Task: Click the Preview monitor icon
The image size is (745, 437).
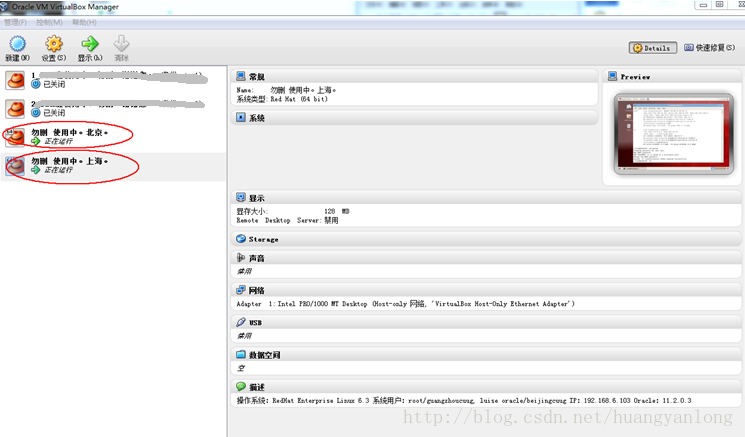Action: (612, 76)
